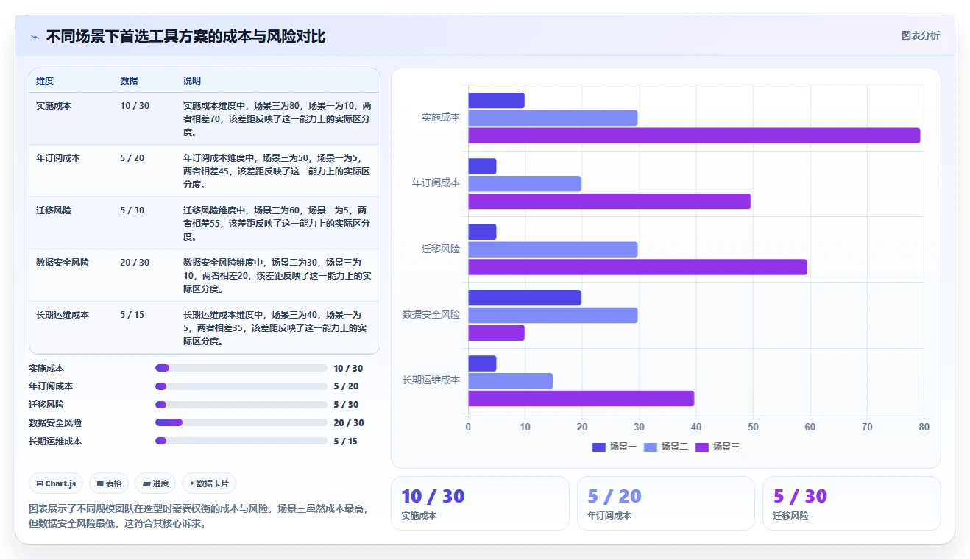Open the 图表分析 label in header
This screenshot has height=560, width=970.
(x=920, y=35)
